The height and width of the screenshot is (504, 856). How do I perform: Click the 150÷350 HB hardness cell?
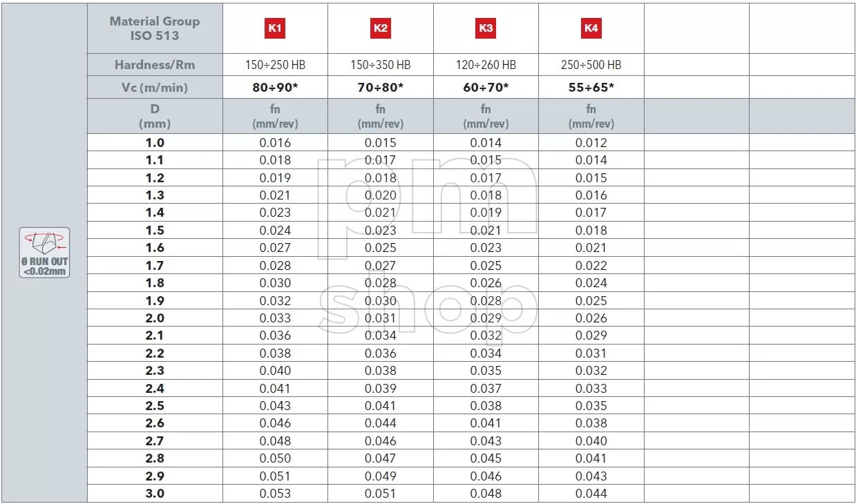coord(381,65)
